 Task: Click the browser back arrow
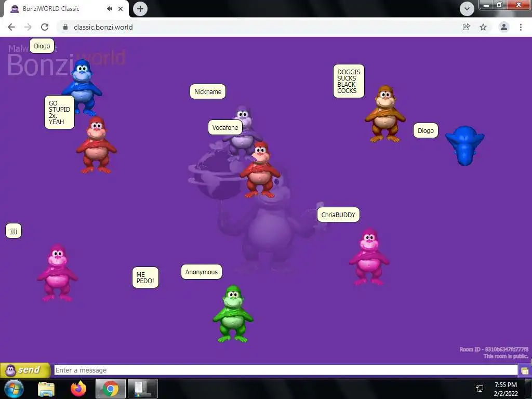tap(11, 27)
